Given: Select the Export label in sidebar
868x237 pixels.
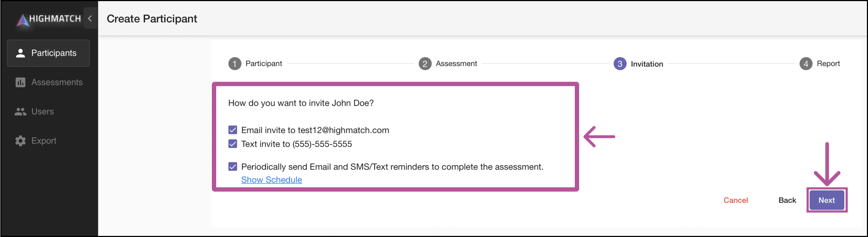Looking at the screenshot, I should tap(44, 141).
